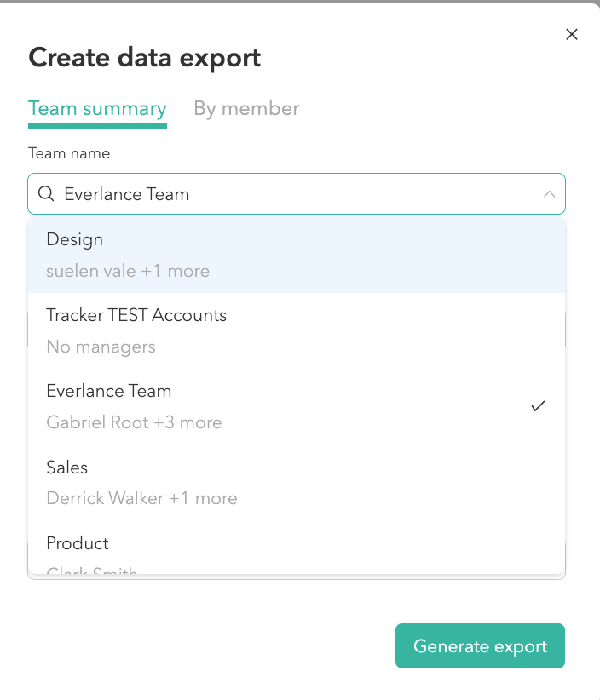Click the magnifier icon in Team name field

47,194
